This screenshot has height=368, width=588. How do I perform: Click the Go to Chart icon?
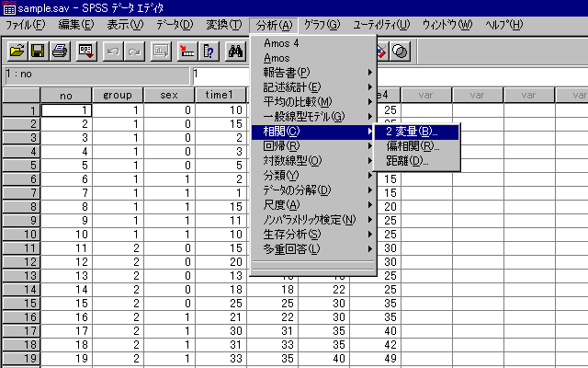161,51
